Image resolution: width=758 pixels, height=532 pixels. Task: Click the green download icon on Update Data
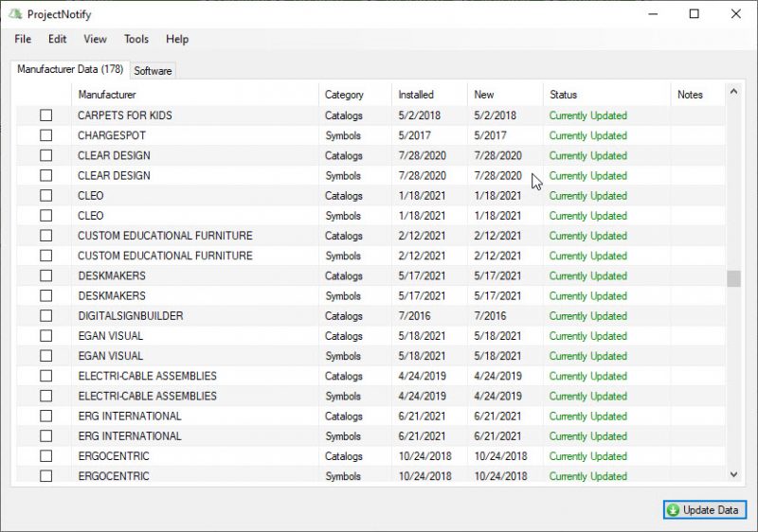pyautogui.click(x=673, y=510)
